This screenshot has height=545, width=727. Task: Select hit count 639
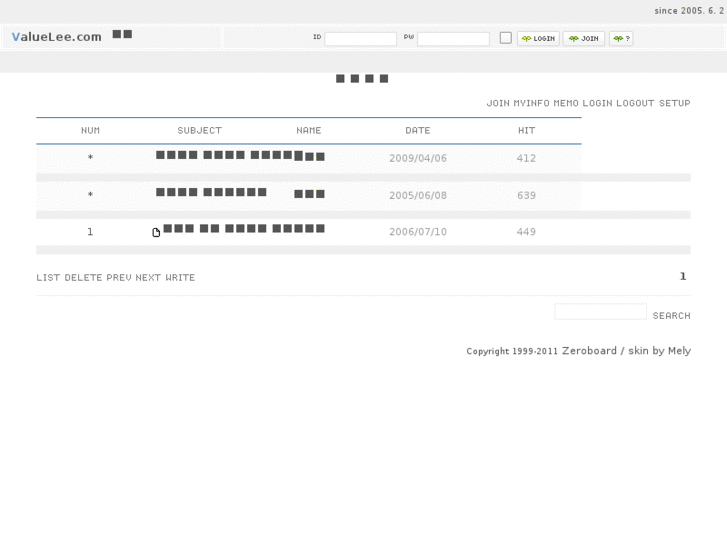click(x=526, y=195)
